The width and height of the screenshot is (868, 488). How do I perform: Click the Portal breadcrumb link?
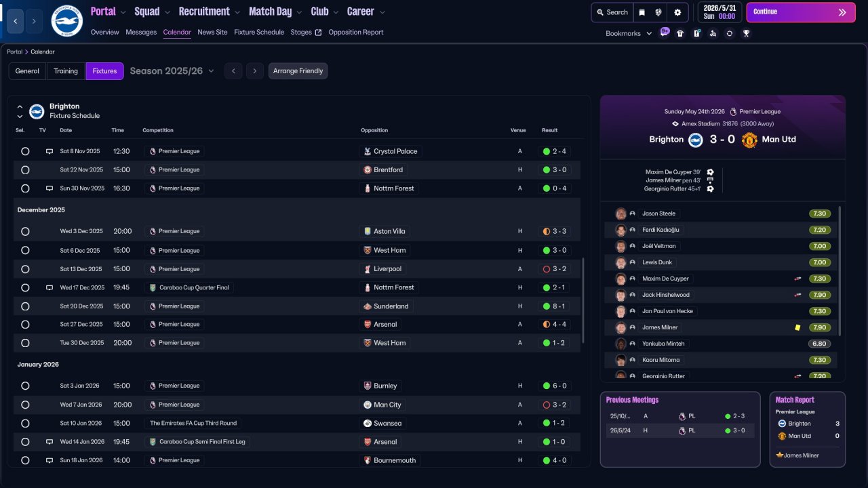(x=14, y=52)
